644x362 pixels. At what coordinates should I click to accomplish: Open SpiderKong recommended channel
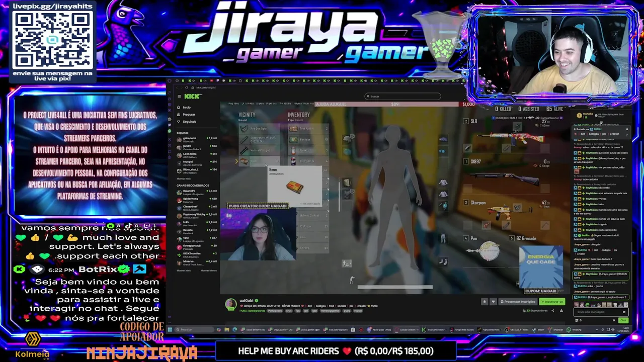click(197, 200)
